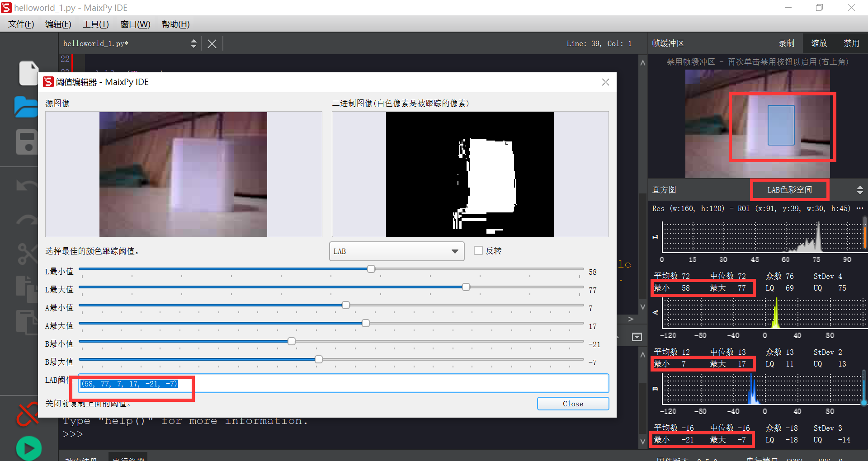Open the LAB色彩空间 histogram dropdown
The image size is (868, 461).
(x=789, y=189)
